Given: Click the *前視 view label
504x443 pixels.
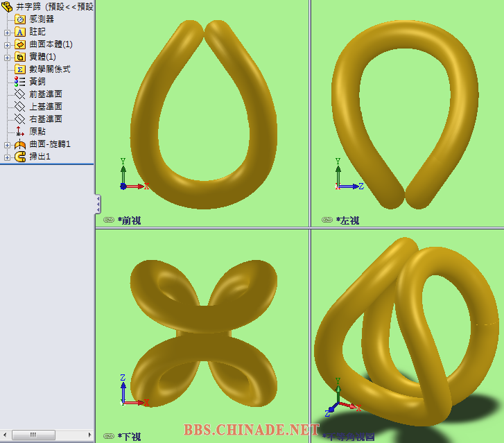Looking at the screenshot, I should (x=129, y=220).
